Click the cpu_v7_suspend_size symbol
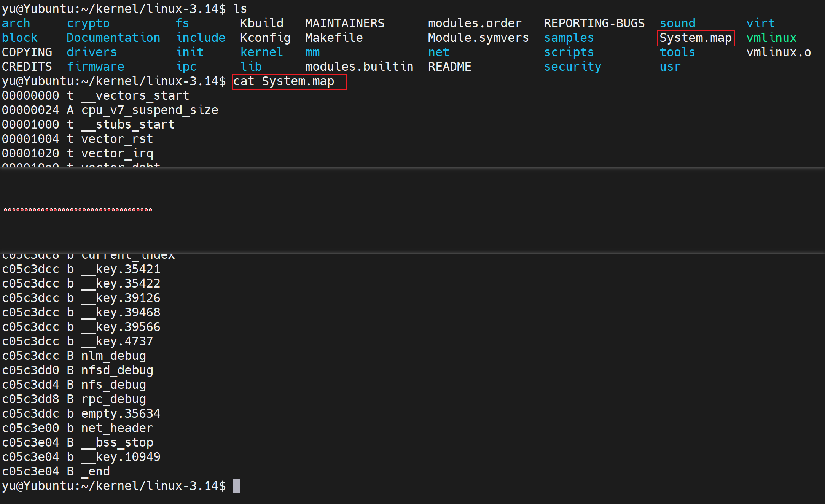Screen dimensions: 825x504 [150, 110]
